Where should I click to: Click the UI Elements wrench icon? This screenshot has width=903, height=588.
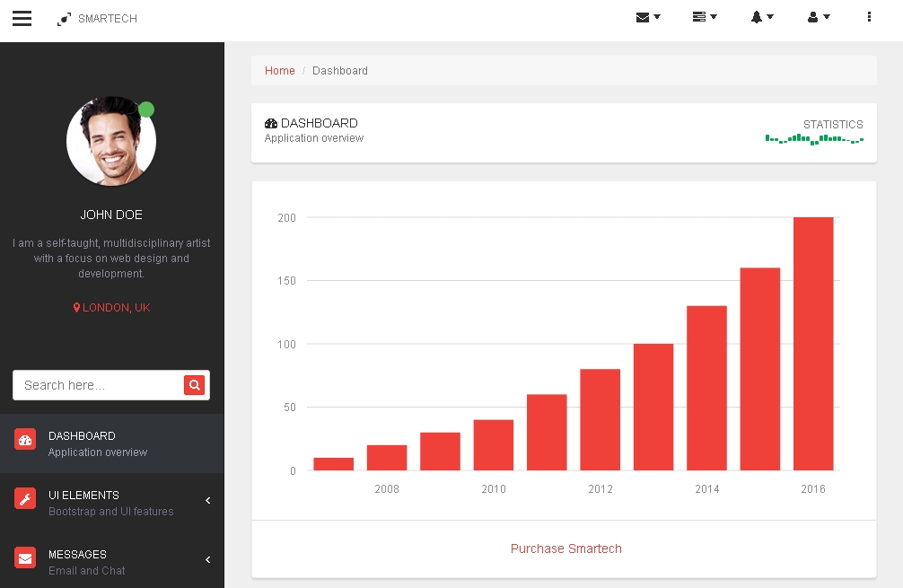[25, 499]
